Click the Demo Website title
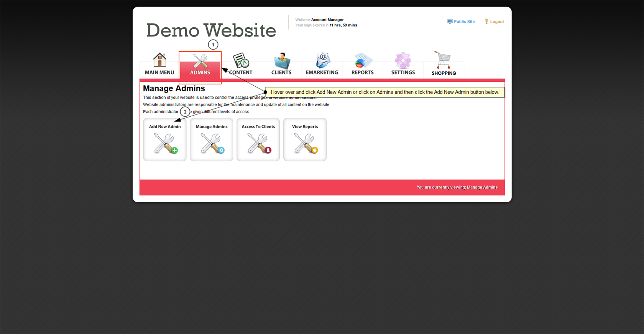 pyautogui.click(x=211, y=30)
